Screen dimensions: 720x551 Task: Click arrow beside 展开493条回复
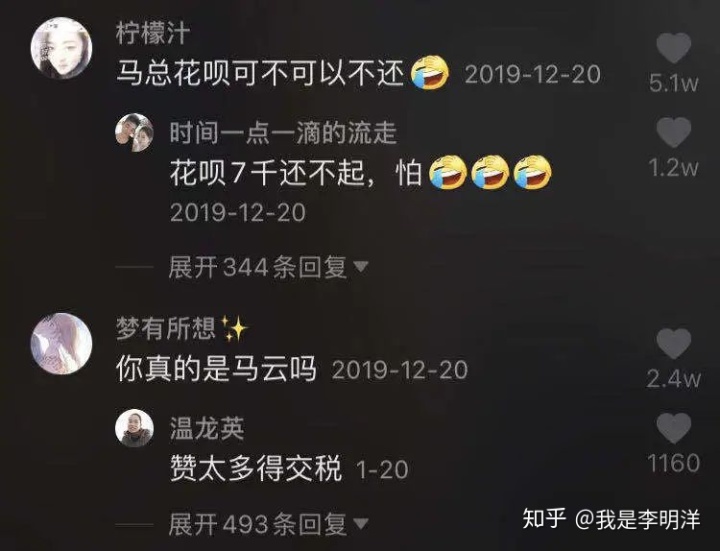click(361, 523)
